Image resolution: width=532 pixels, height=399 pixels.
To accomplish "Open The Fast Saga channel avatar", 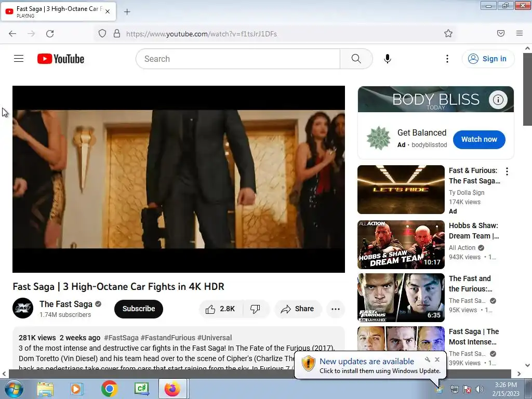I will 23,308.
